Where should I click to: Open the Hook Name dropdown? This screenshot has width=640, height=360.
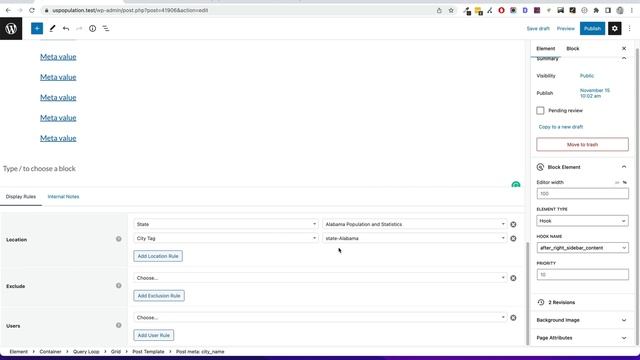(582, 248)
